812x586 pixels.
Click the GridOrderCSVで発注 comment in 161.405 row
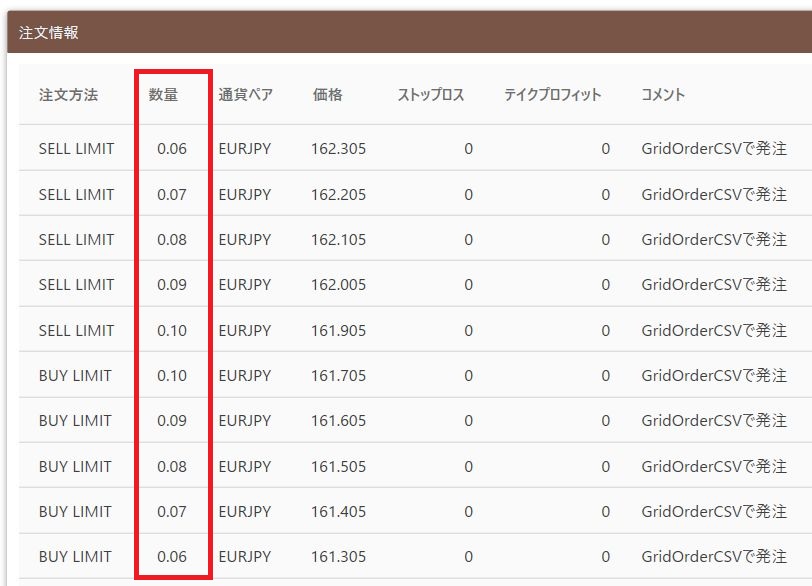pyautogui.click(x=714, y=511)
